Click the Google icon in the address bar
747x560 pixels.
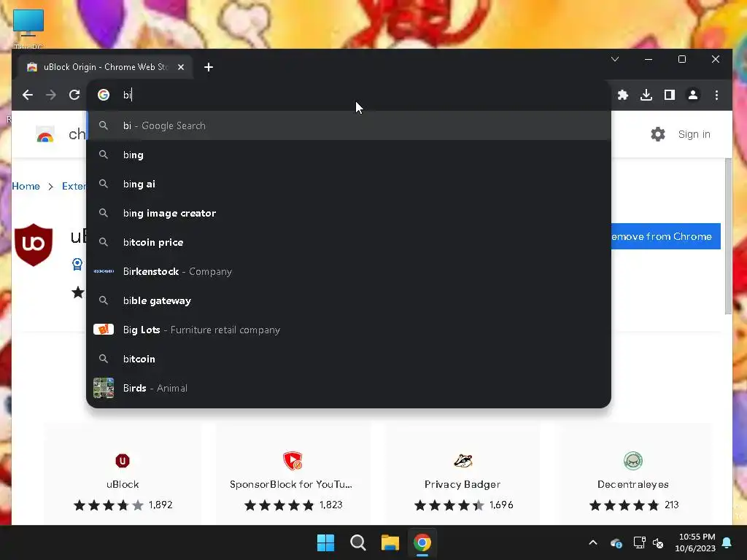[104, 95]
